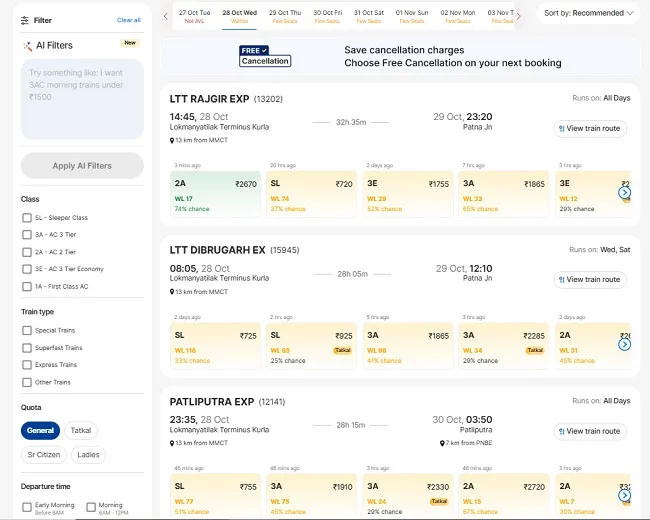This screenshot has height=520, width=650.
Task: Click Clear all filters link
Action: (x=129, y=20)
